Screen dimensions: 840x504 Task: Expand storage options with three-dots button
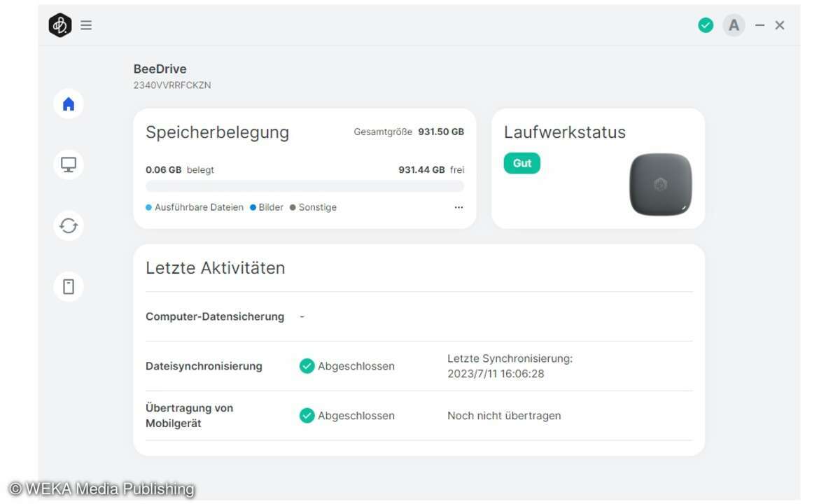pyautogui.click(x=458, y=207)
